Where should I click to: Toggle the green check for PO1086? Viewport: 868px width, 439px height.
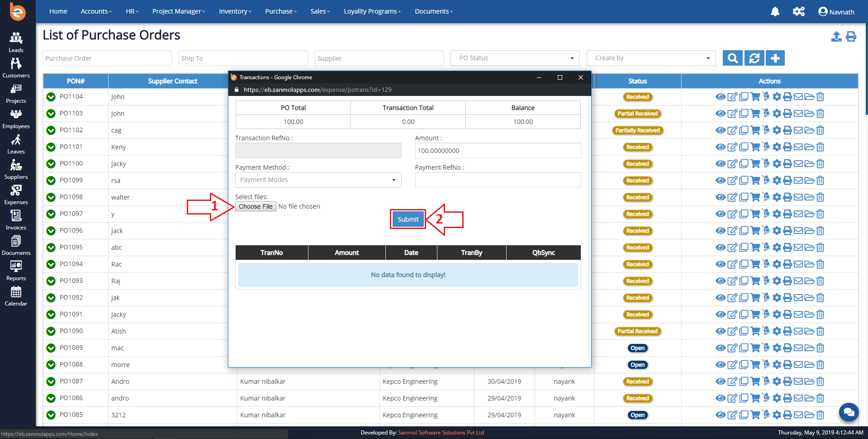coord(51,398)
